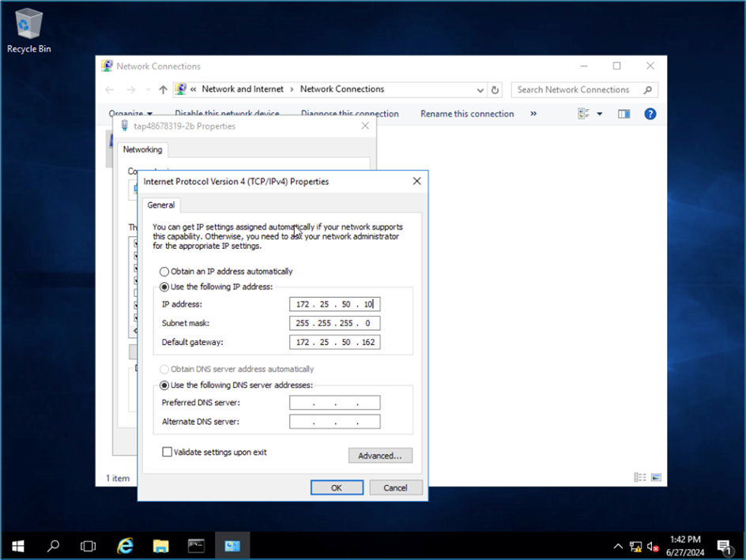
Task: Click the Internet Explorer taskbar icon
Action: [x=125, y=546]
